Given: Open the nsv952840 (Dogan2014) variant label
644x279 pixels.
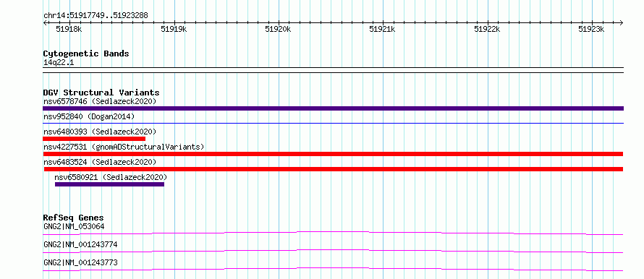Looking at the screenshot, I should 89,116.
